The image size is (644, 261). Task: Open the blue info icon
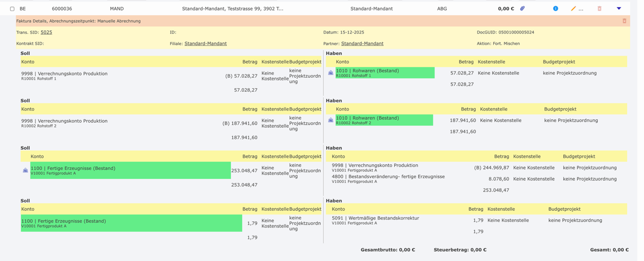coord(555,9)
